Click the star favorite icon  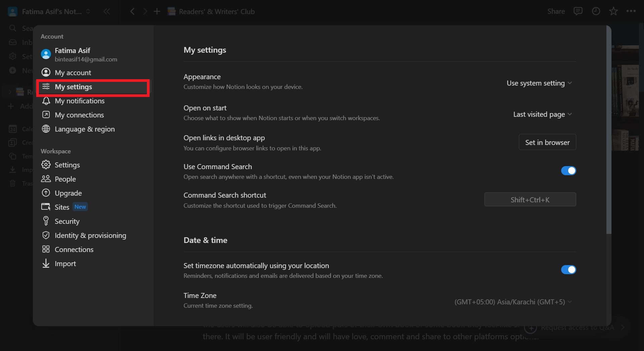(x=613, y=11)
